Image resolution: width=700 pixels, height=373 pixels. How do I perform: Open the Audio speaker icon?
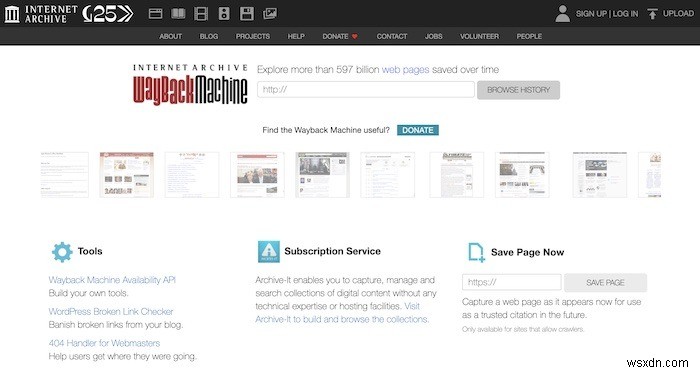(224, 13)
